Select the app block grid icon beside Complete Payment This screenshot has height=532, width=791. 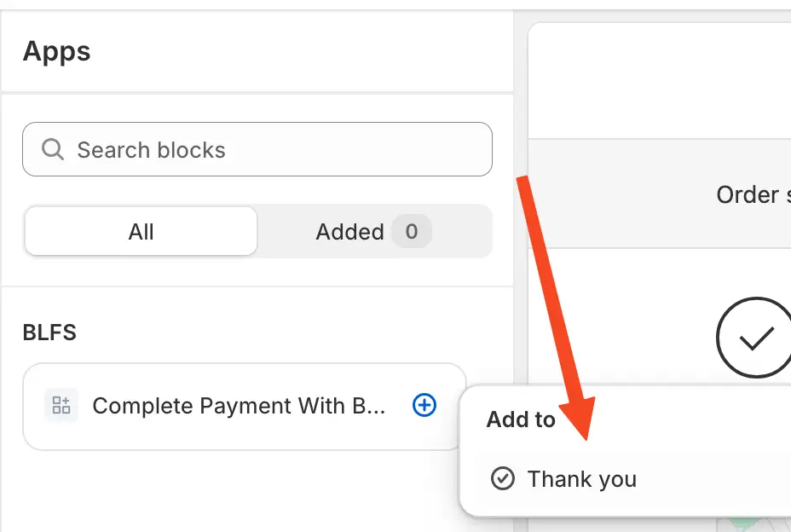61,406
